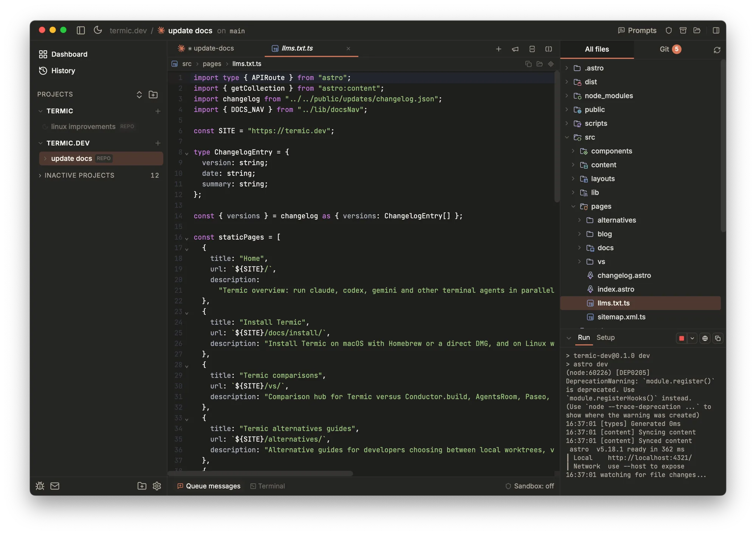
Task: Add a workspace to TERMIC.DEV with plus
Action: (x=158, y=143)
